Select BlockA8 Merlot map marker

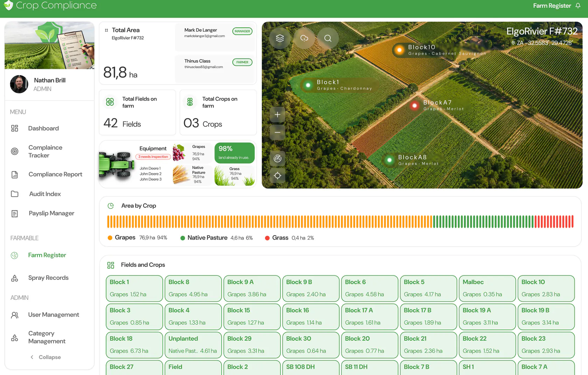coord(390,160)
